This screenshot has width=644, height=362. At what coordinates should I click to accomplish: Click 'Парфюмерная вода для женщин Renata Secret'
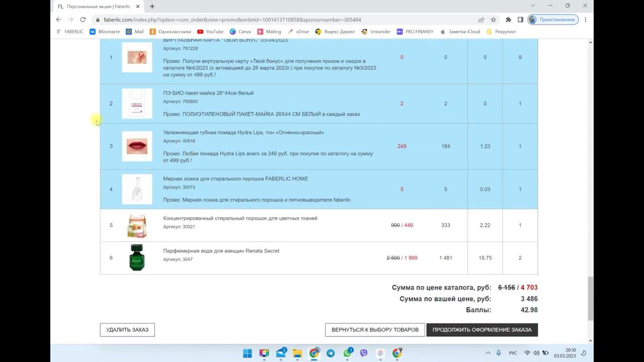coord(221,251)
